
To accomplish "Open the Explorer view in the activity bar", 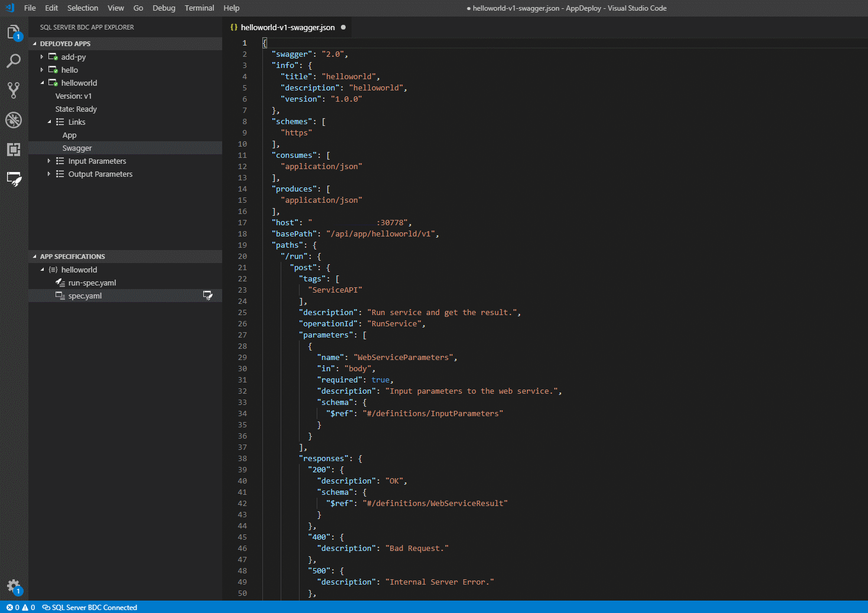I will click(x=14, y=33).
